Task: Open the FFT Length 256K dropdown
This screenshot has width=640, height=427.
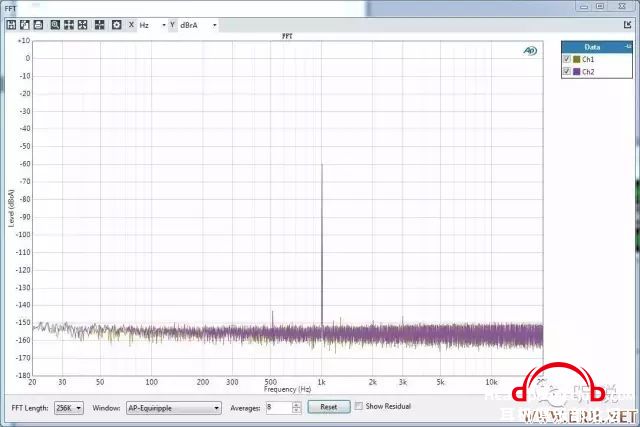Action: [69, 408]
